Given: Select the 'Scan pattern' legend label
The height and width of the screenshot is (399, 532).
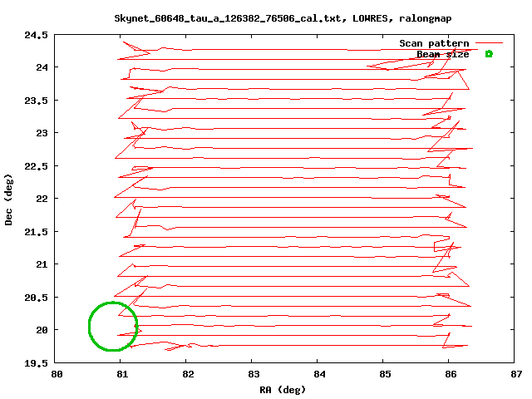Looking at the screenshot, I should [x=434, y=43].
